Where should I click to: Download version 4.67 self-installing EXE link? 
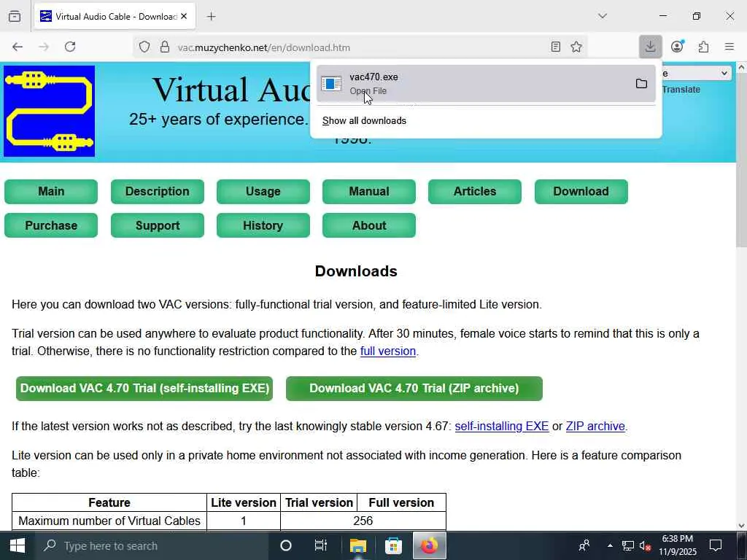click(502, 426)
